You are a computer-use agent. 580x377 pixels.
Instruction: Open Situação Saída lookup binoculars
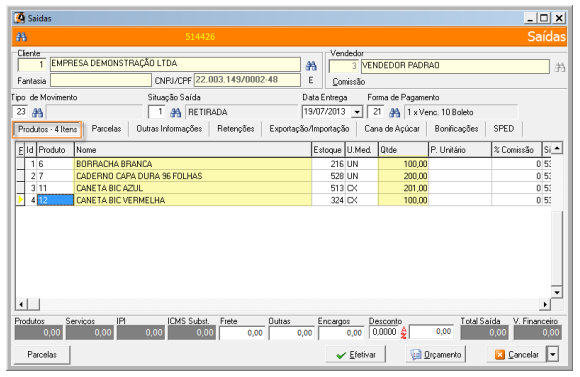(175, 112)
